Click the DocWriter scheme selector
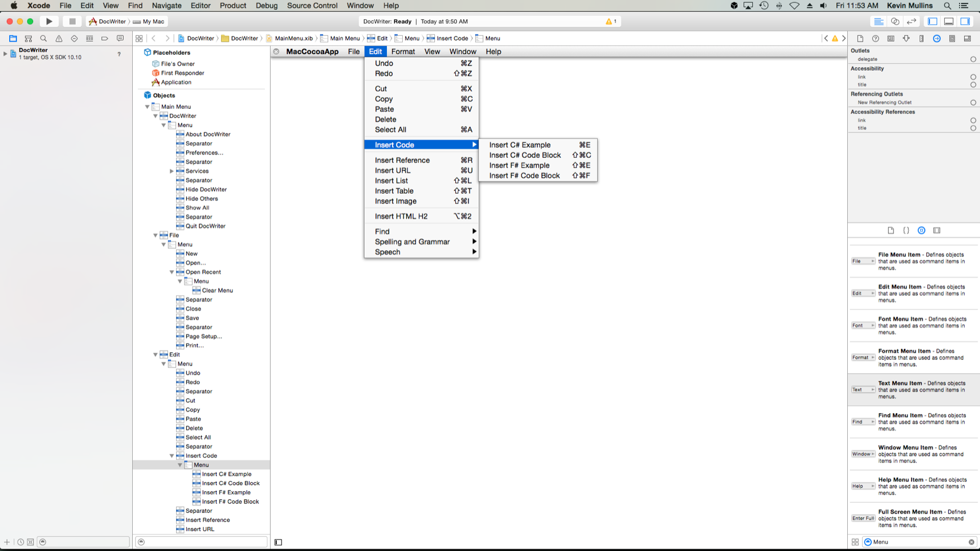 point(108,21)
